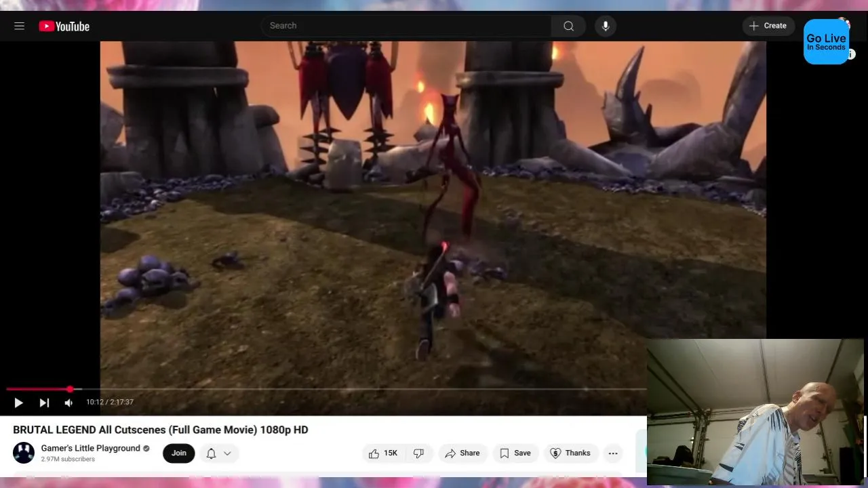
Task: Click the BRUTAL LEGEND All Cutscenes title
Action: click(161, 430)
